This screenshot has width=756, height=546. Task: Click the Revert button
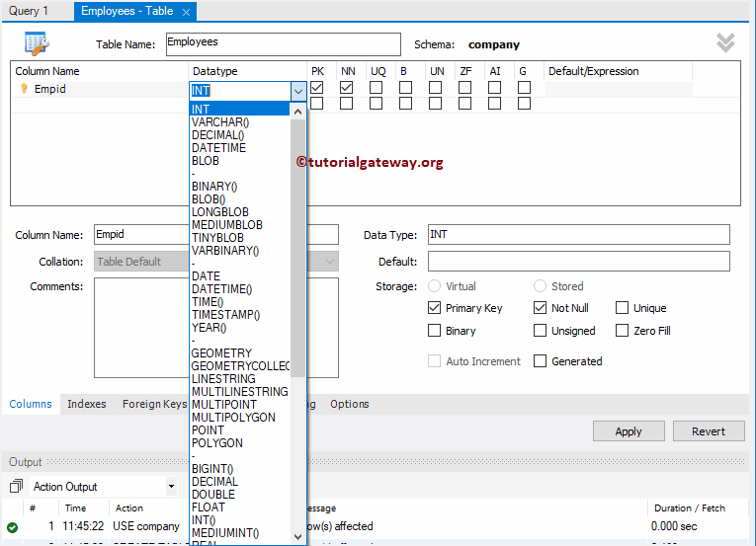click(x=709, y=431)
